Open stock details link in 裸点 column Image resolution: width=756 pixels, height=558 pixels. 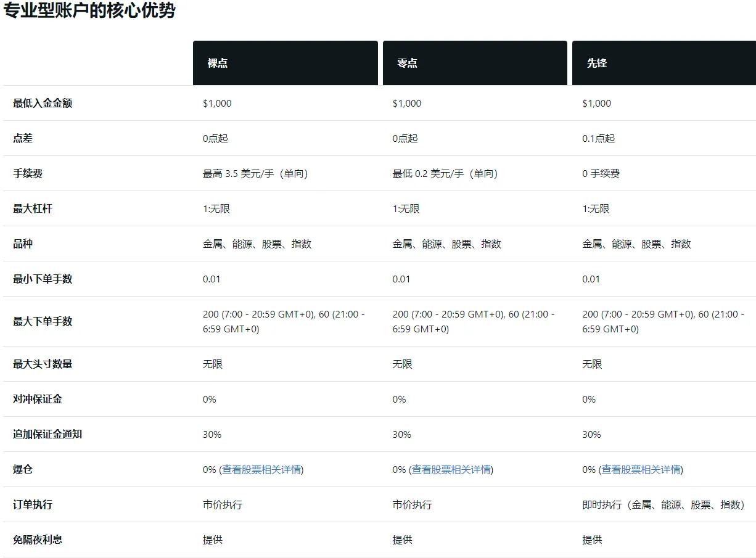pyautogui.click(x=263, y=469)
